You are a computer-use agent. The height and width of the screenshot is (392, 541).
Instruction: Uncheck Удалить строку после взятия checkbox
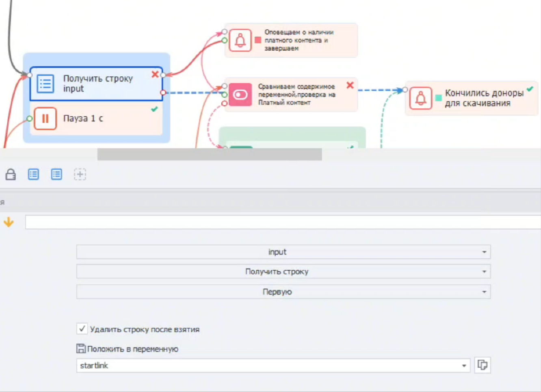click(x=82, y=329)
